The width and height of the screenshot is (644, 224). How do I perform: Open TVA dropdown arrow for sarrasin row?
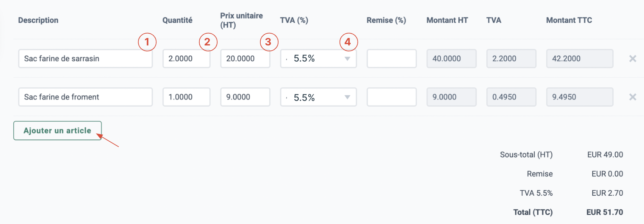[x=347, y=59]
